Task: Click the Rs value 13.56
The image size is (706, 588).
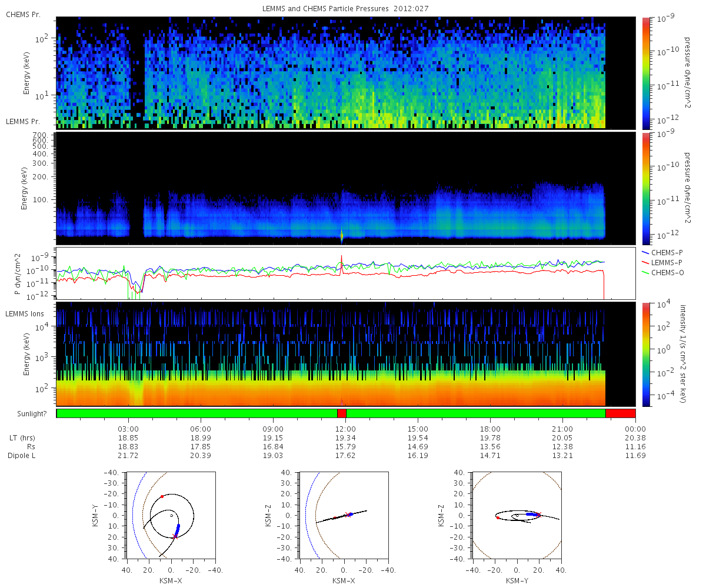Action: [x=490, y=447]
